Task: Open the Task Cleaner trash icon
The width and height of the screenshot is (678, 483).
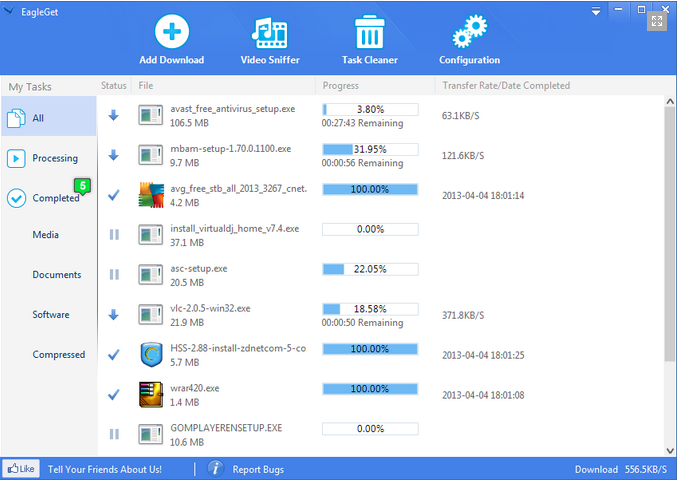Action: (x=369, y=32)
